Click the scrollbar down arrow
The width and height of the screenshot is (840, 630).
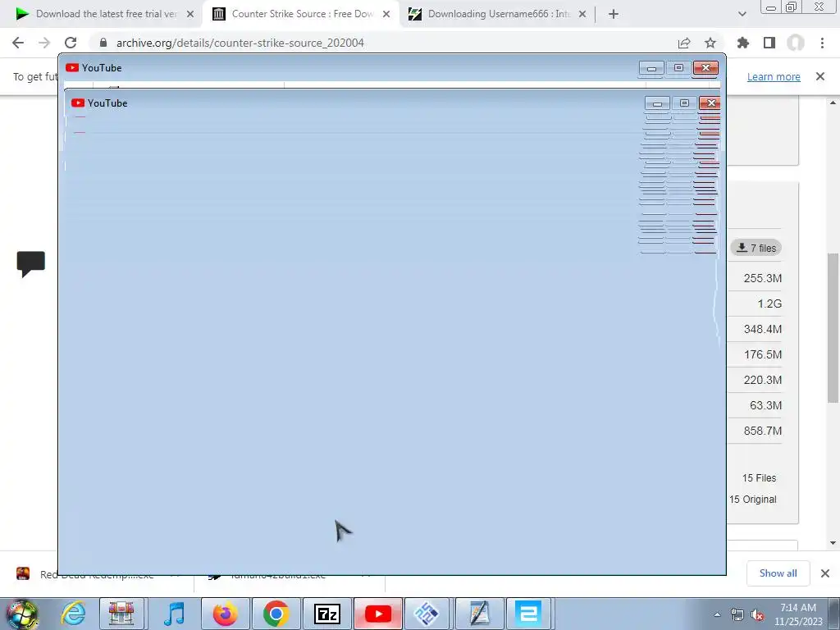pos(833,543)
